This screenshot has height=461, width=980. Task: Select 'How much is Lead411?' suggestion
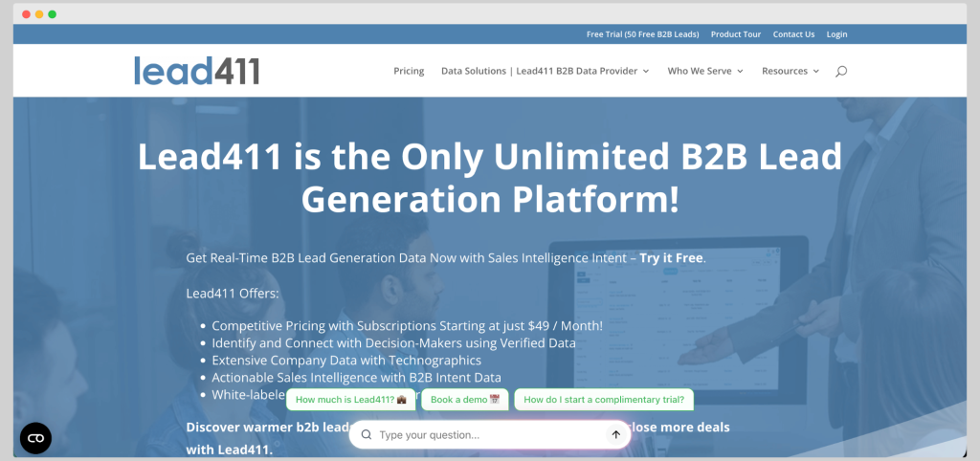350,400
